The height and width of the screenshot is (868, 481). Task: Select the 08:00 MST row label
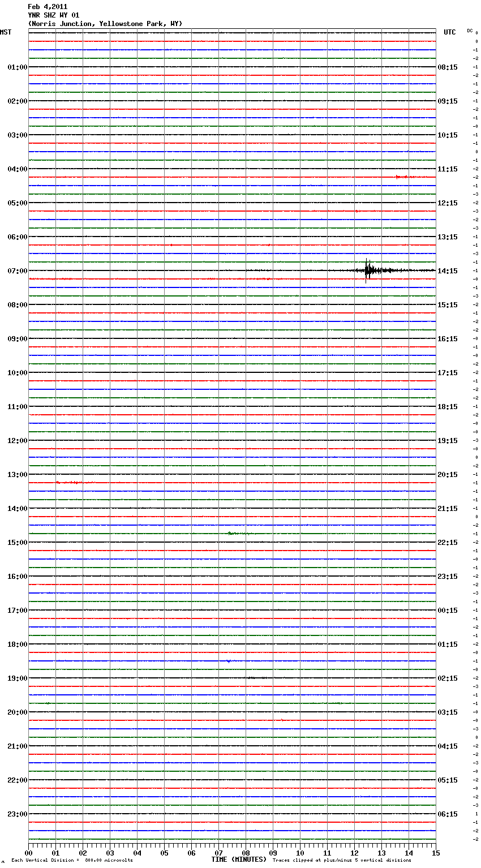18,305
